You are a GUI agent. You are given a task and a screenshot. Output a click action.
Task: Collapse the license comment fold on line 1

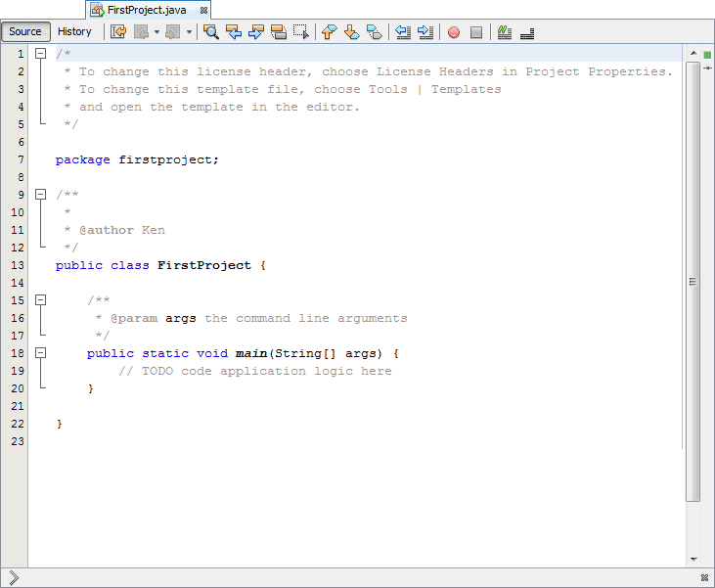(x=40, y=54)
